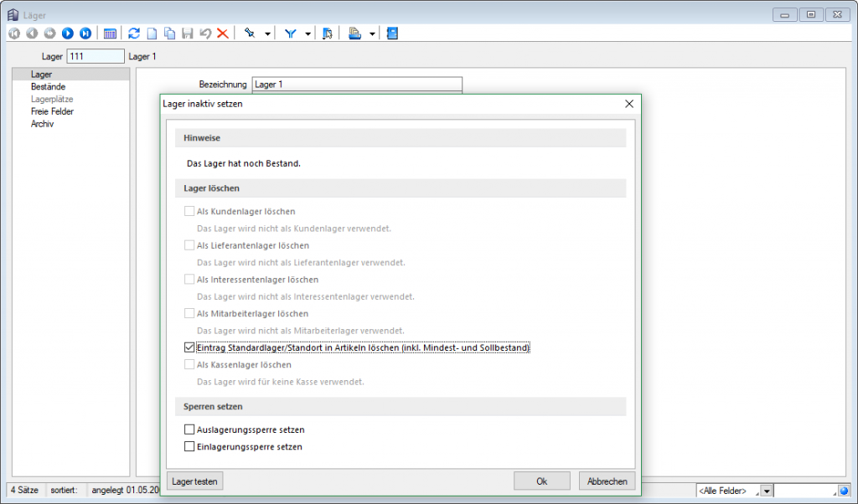Screen dimensions: 858x504
Task: Click the Lager testen button
Action: point(194,481)
